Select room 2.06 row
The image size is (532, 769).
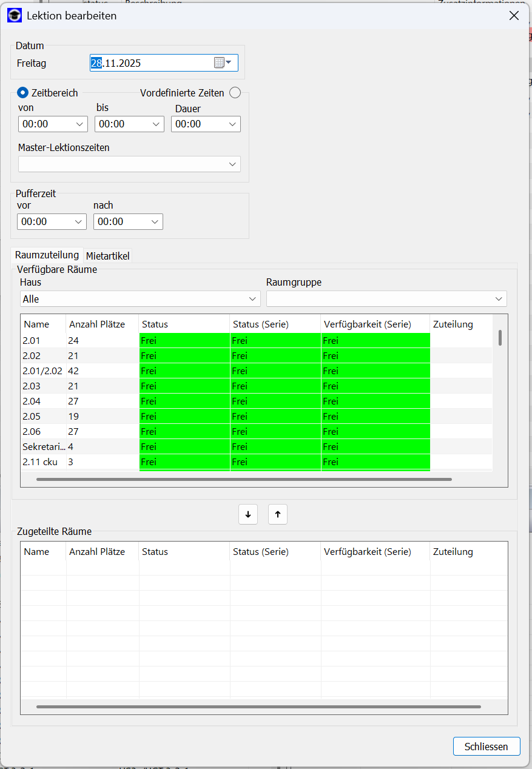point(257,431)
